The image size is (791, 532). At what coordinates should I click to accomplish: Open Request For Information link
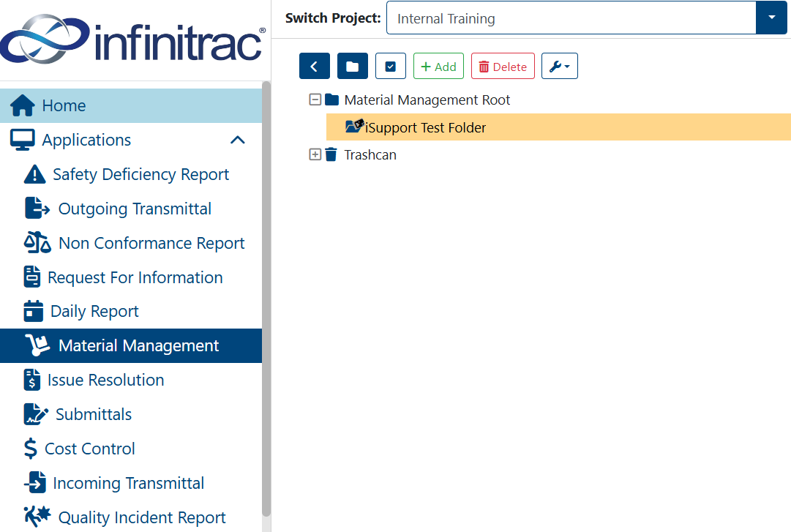click(135, 277)
